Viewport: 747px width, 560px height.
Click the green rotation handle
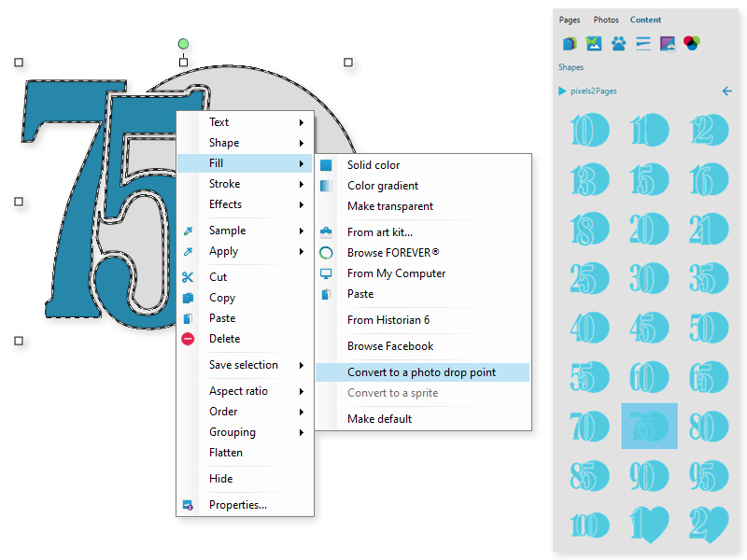point(183,44)
